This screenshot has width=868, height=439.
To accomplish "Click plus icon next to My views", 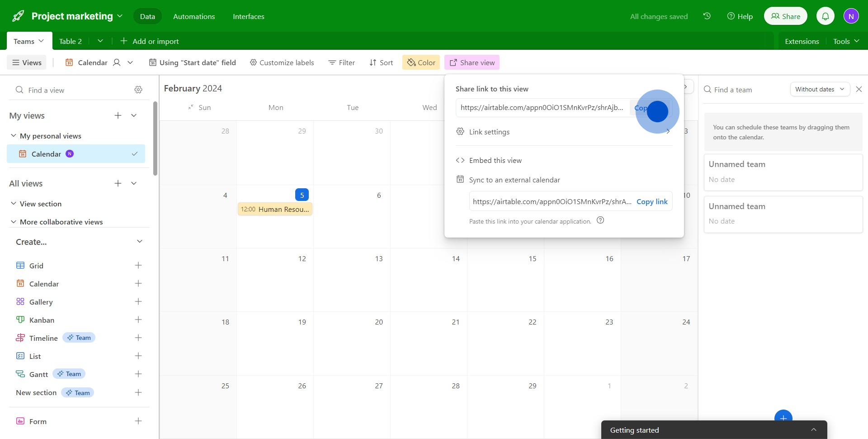I will [x=118, y=115].
